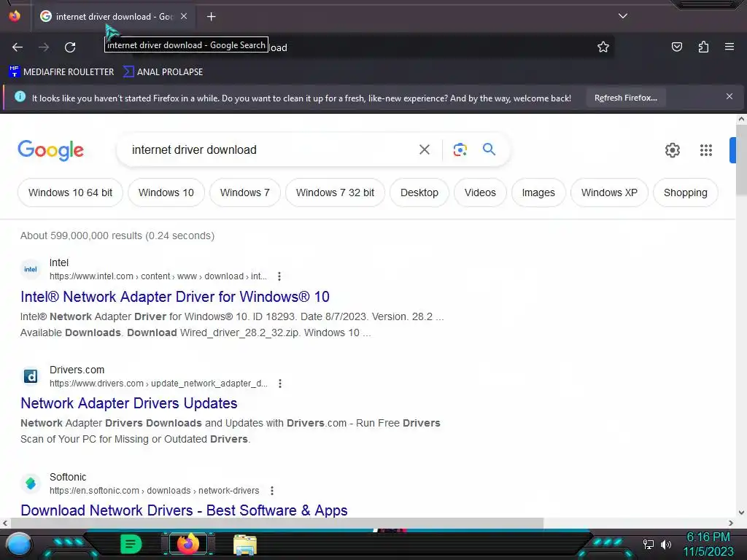Clear the search box with the X

[425, 150]
